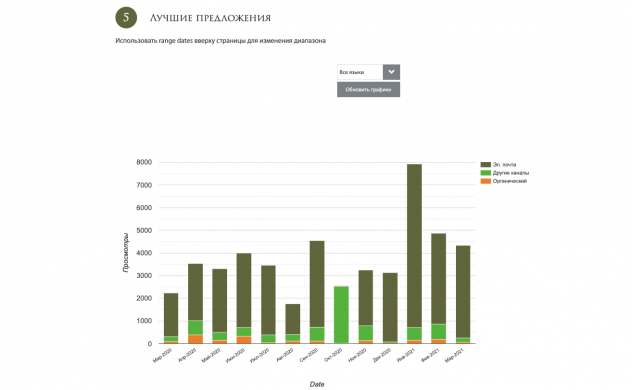Click the orange segment of Апр-2020 bar
Screen dimensions: 632x390
pos(195,339)
